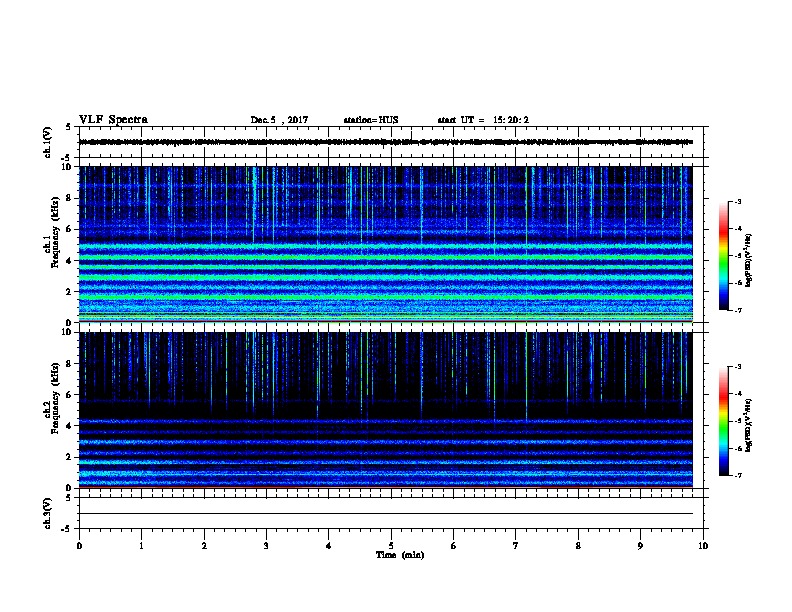Click the ch.1 spectrogram color scale bar

tap(724, 256)
